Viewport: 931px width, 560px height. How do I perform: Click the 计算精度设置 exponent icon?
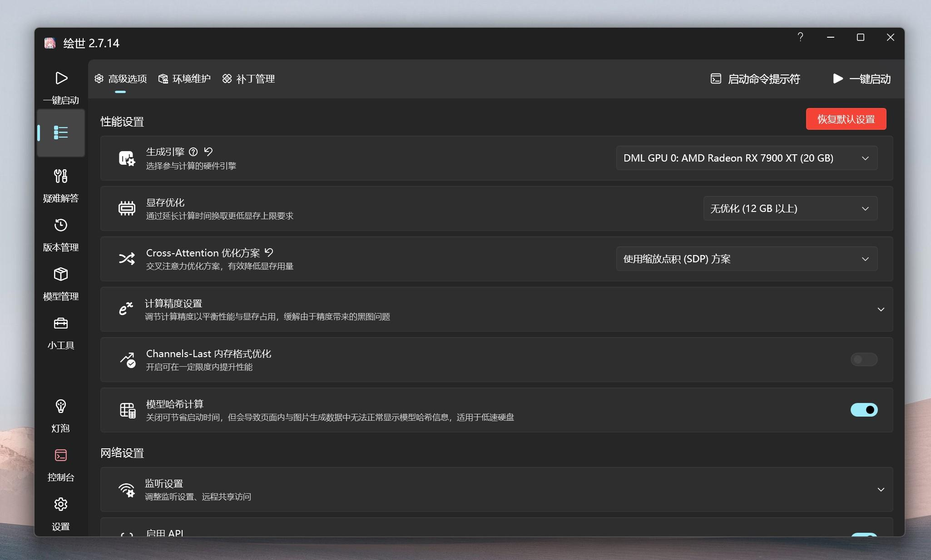click(126, 309)
